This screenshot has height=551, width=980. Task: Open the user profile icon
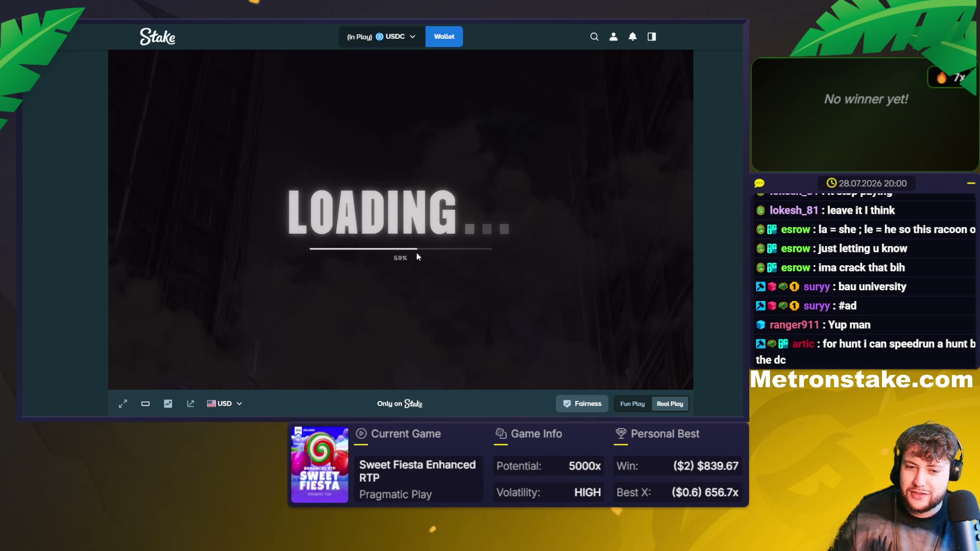coord(614,37)
